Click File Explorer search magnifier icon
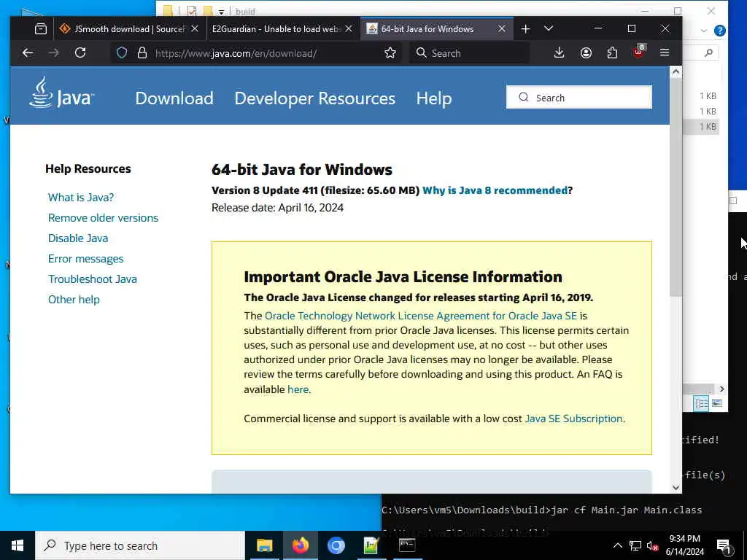Viewport: 747px width, 560px height. click(708, 52)
